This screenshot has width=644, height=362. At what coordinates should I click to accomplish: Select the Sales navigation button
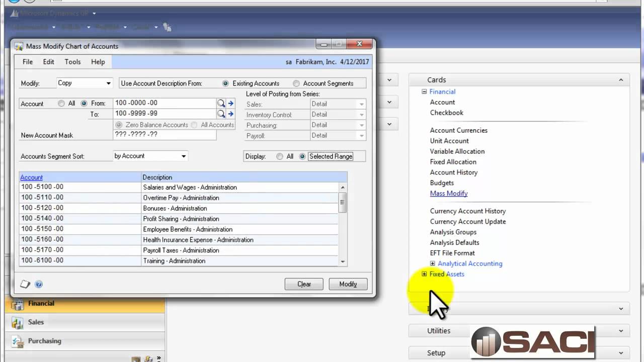(x=85, y=322)
